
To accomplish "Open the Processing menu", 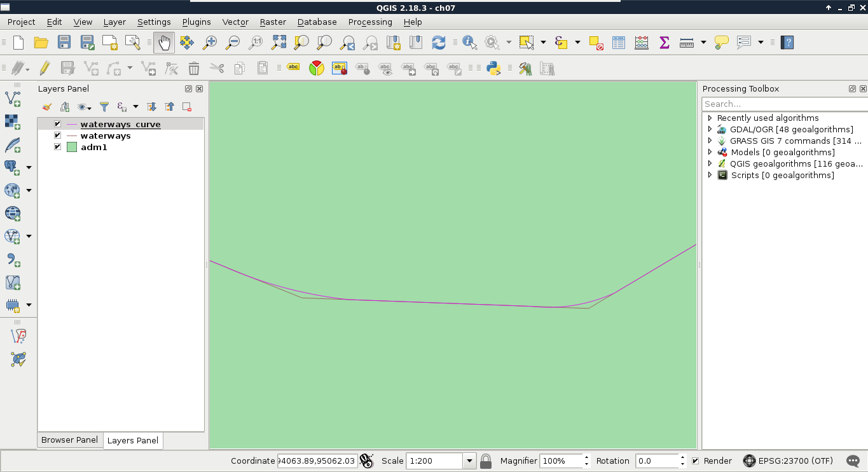I will click(x=369, y=22).
